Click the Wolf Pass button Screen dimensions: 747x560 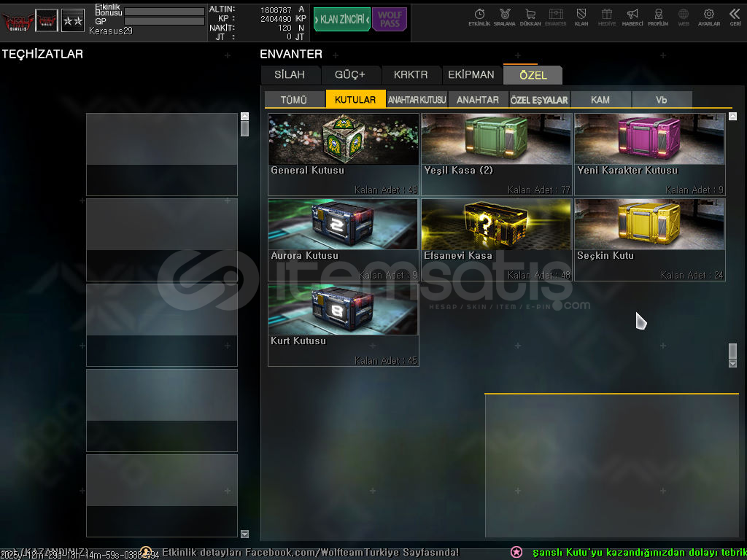pos(389,20)
